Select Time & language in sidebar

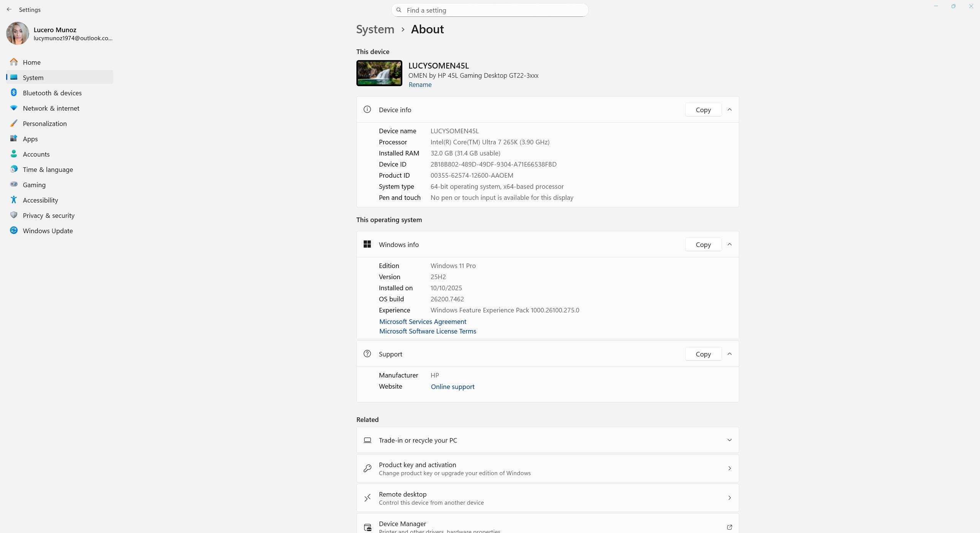[48, 170]
